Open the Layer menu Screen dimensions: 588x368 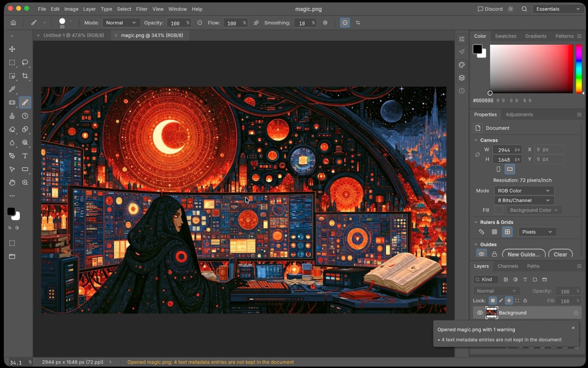(x=90, y=9)
